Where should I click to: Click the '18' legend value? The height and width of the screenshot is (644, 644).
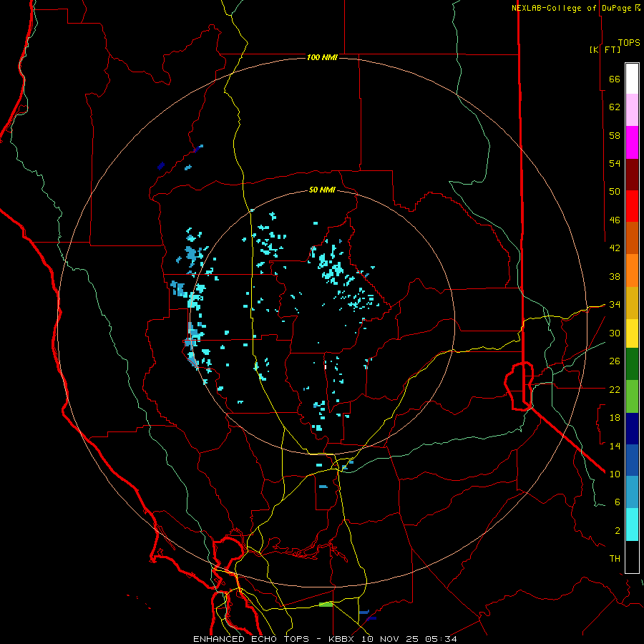pos(615,418)
